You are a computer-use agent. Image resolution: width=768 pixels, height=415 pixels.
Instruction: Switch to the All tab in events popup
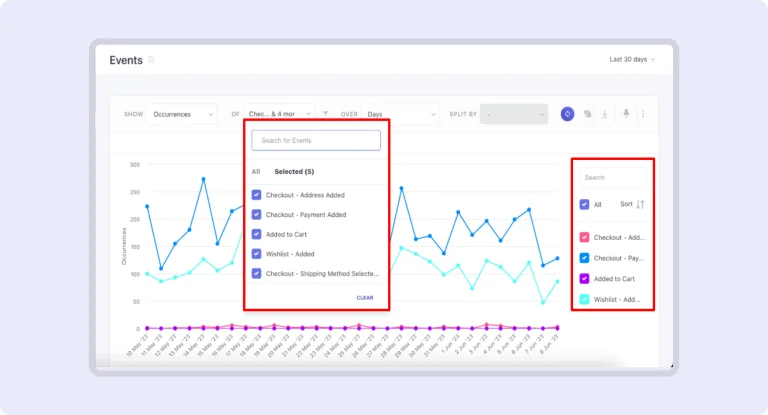point(256,172)
